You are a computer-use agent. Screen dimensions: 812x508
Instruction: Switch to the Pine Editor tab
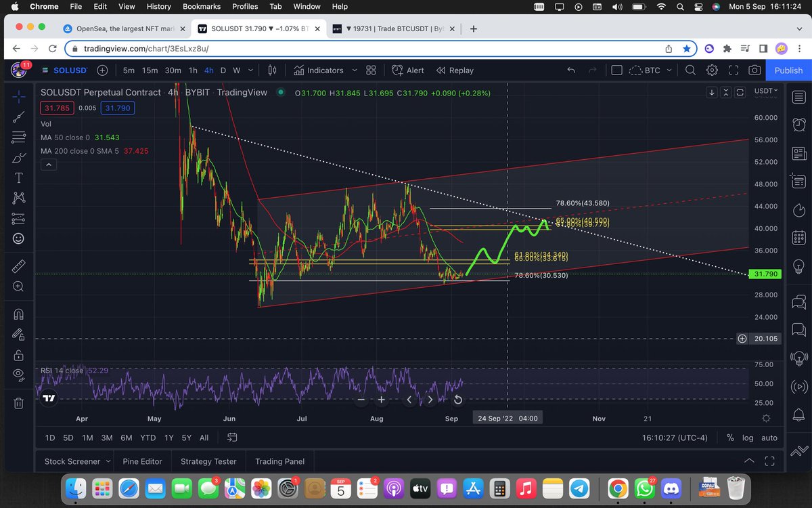pos(142,461)
